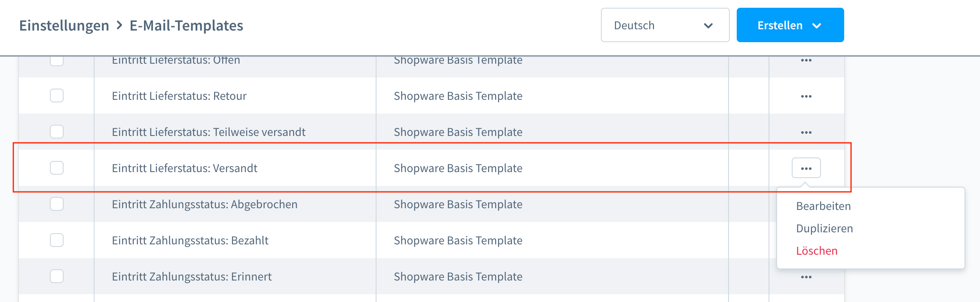Click Löschen in the context menu
Screen dimensions: 980x302
[x=817, y=251]
